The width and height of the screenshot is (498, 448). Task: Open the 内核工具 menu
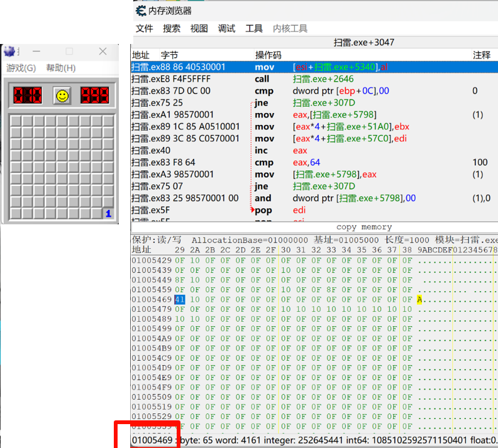(290, 28)
